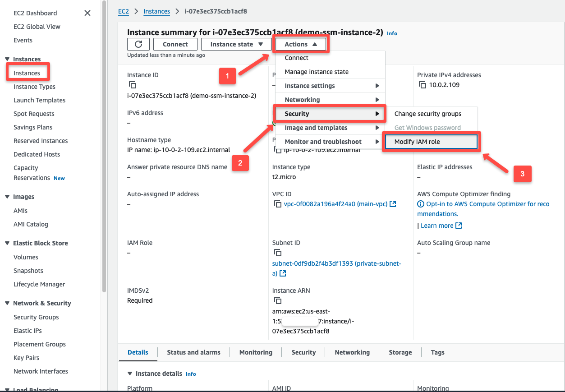Copy the Subnet ID

tap(278, 253)
